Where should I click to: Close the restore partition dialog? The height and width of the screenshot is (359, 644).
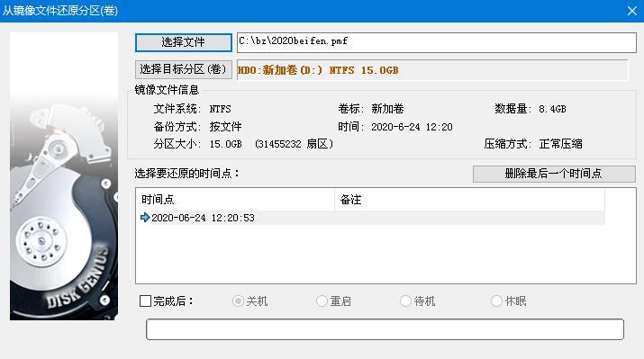632,11
